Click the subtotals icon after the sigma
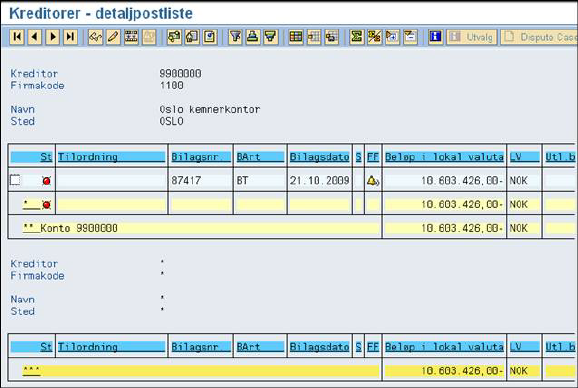This screenshot has height=388, width=578. point(374,36)
